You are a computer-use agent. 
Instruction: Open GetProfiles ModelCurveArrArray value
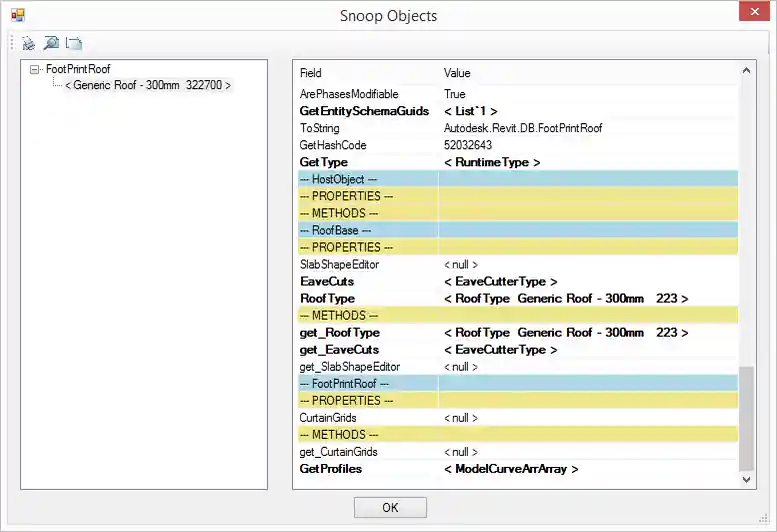point(510,469)
